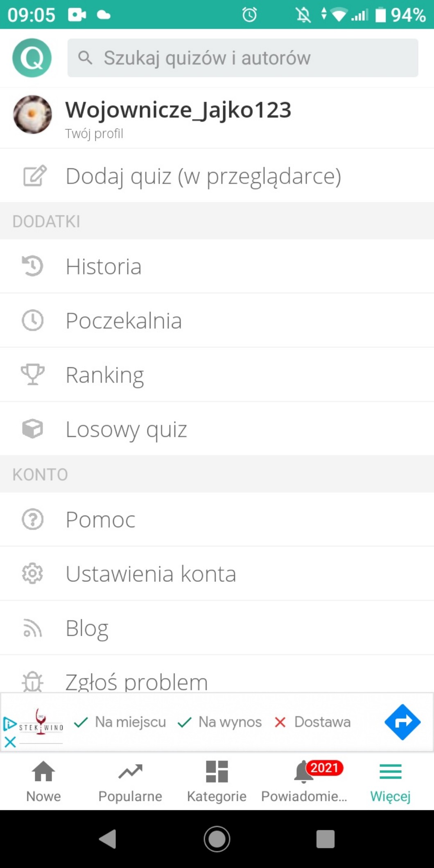Tap the Dodaj quiz pencil icon
This screenshot has height=868, width=434.
[34, 176]
